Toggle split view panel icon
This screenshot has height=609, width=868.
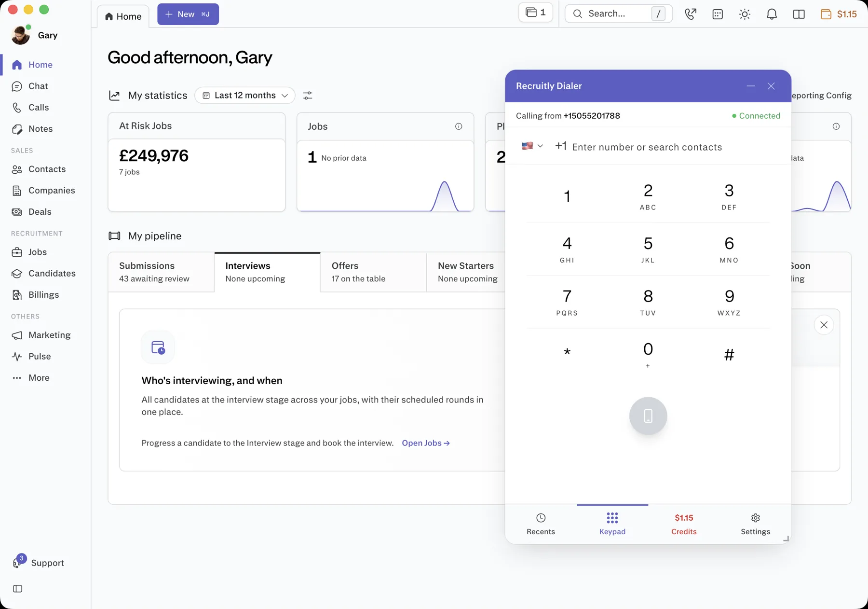(x=799, y=14)
